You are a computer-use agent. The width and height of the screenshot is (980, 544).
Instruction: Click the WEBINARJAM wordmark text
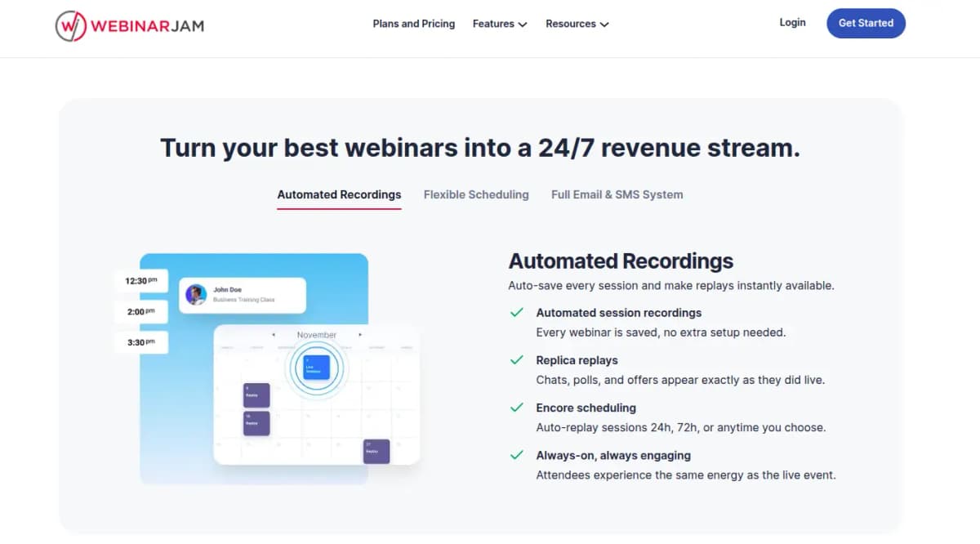[147, 26]
